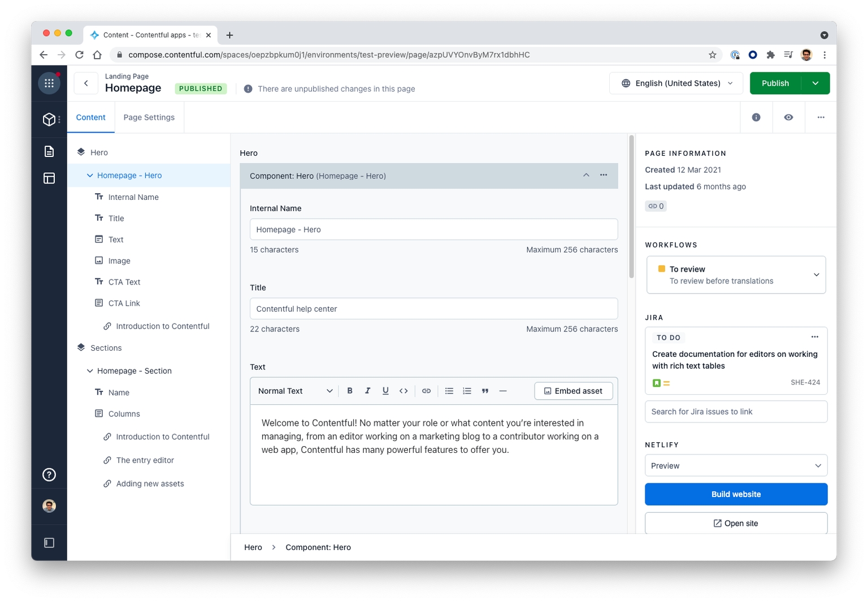Viewport: 868px width, 602px height.
Task: Toggle the page preview eye icon
Action: coord(789,117)
